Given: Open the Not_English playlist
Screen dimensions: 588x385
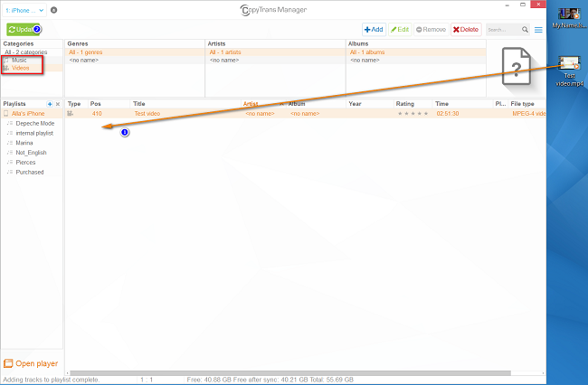Looking at the screenshot, I should click(31, 153).
